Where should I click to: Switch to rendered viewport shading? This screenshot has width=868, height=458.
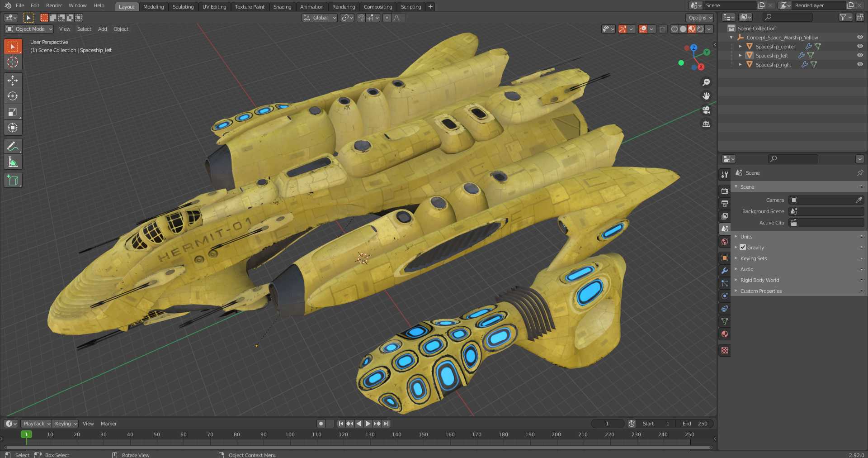(x=700, y=29)
